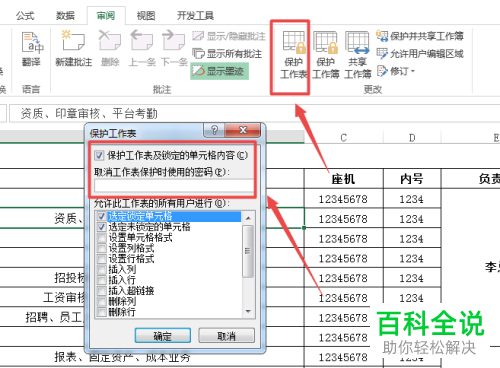
Task: Click permissions list scroll up arrow
Action: click(x=248, y=218)
